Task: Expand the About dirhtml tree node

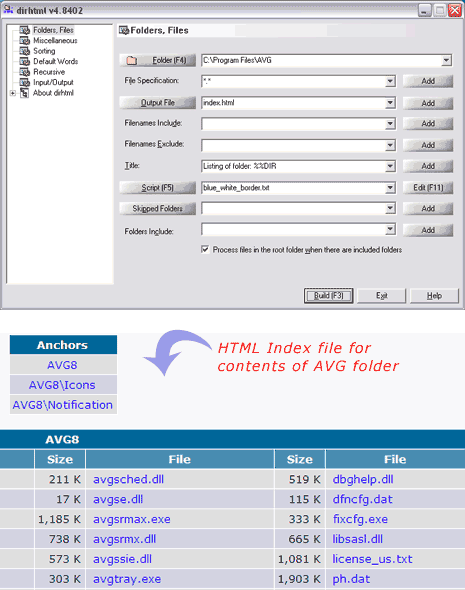Action: click(13, 93)
